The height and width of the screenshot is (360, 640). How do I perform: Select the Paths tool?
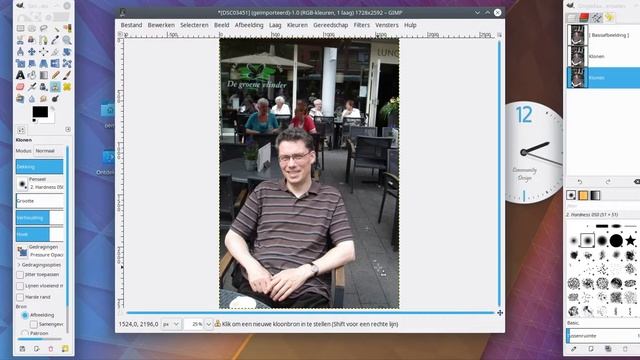[44, 40]
